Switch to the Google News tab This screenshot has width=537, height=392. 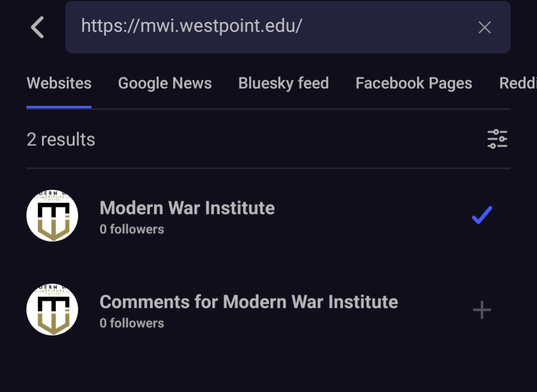click(x=165, y=83)
